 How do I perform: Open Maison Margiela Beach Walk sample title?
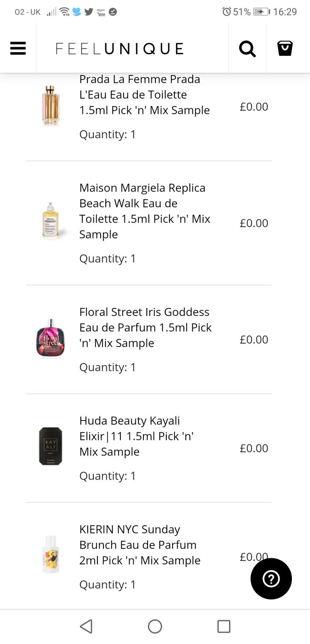coord(144,211)
